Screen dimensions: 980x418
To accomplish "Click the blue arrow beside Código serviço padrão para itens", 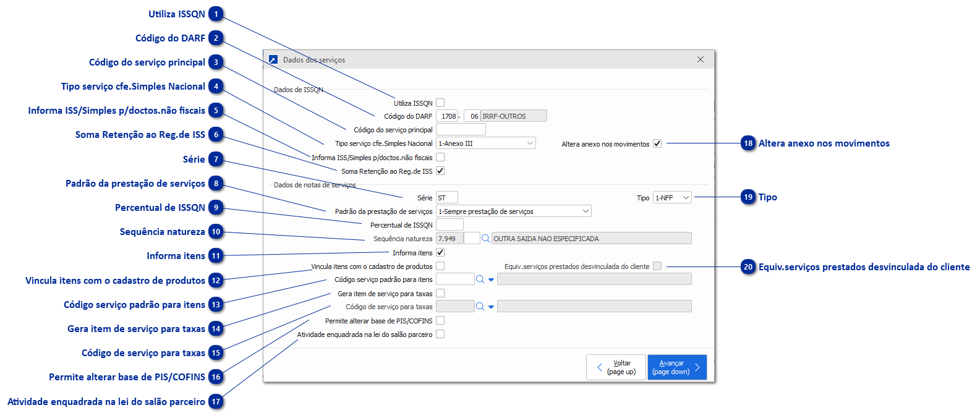I will pyautogui.click(x=492, y=280).
